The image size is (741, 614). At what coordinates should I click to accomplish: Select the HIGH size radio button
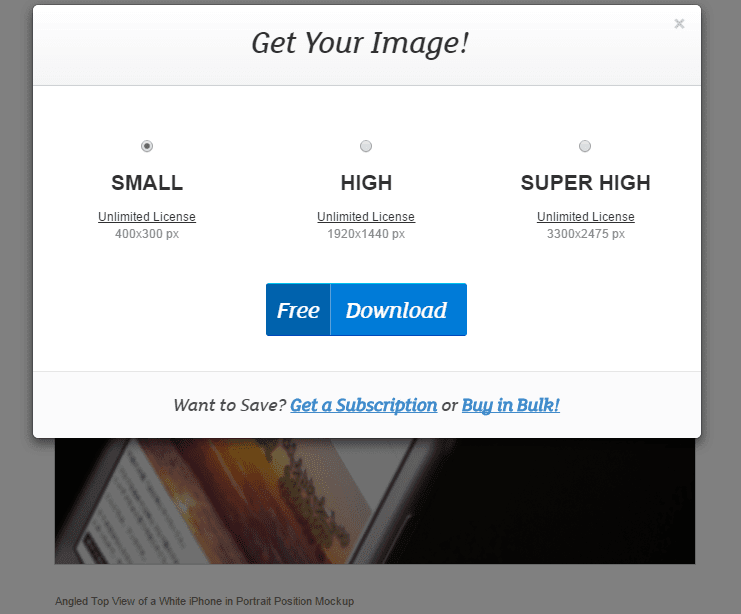click(366, 146)
